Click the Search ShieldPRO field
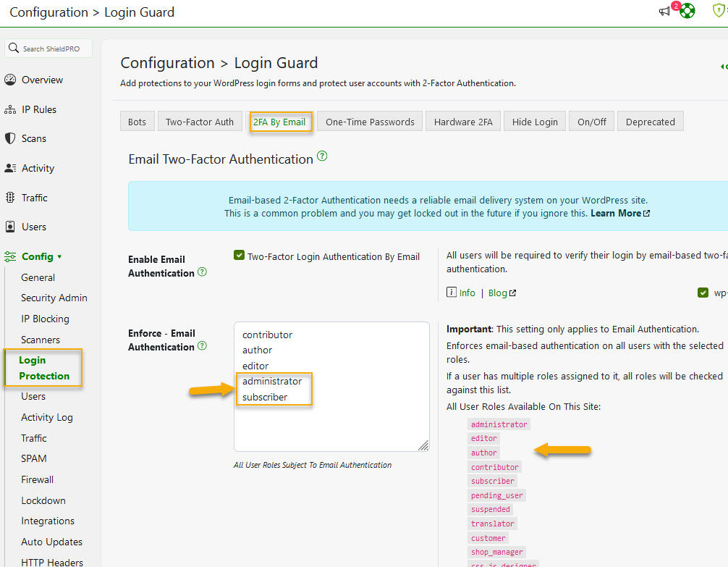 48,49
